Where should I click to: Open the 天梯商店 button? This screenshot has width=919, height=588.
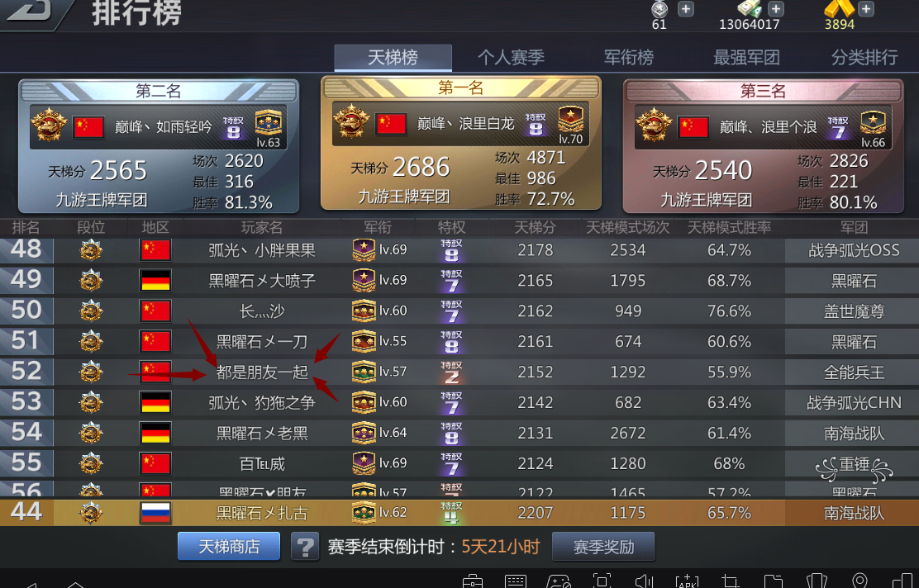(x=229, y=547)
